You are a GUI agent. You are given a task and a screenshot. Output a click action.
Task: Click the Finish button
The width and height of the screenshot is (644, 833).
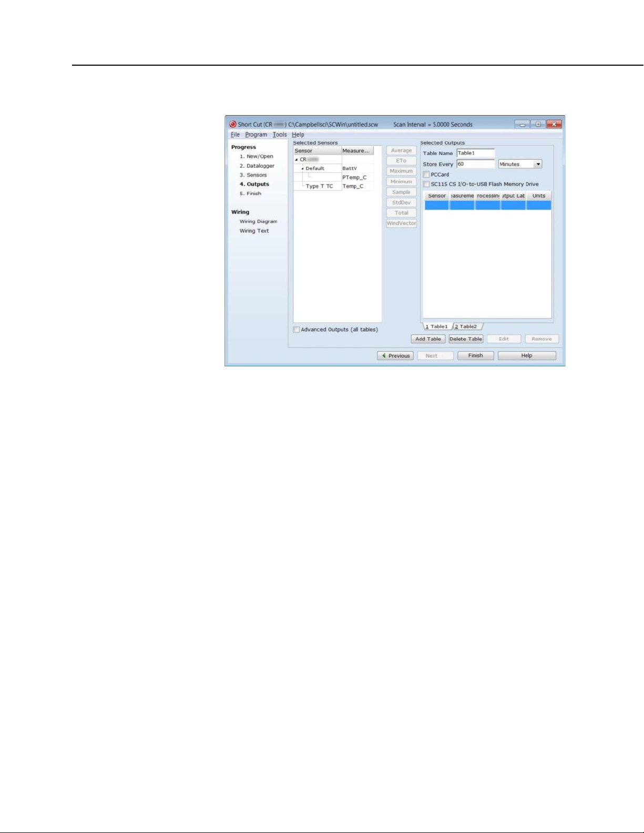[x=476, y=356]
